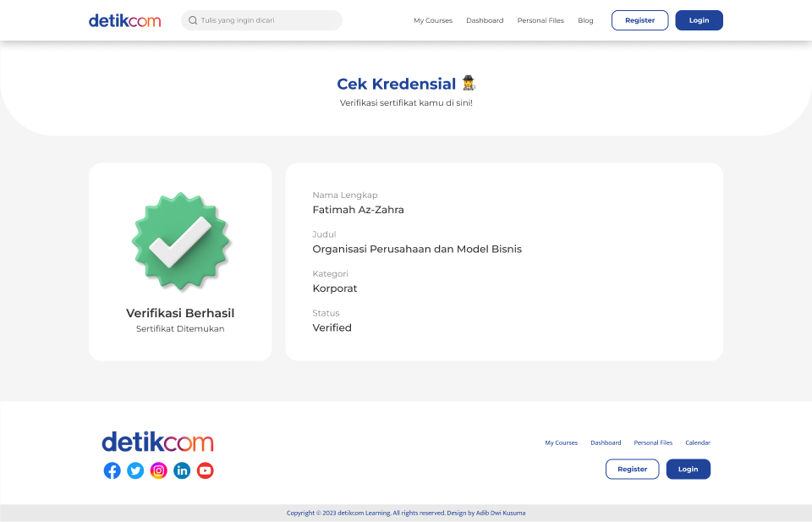
Task: Open the YouTube icon in footer
Action: (x=206, y=470)
